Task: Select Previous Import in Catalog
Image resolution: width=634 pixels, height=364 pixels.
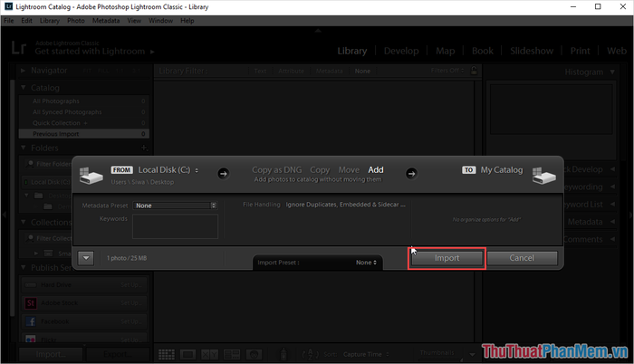Action: 83,134
